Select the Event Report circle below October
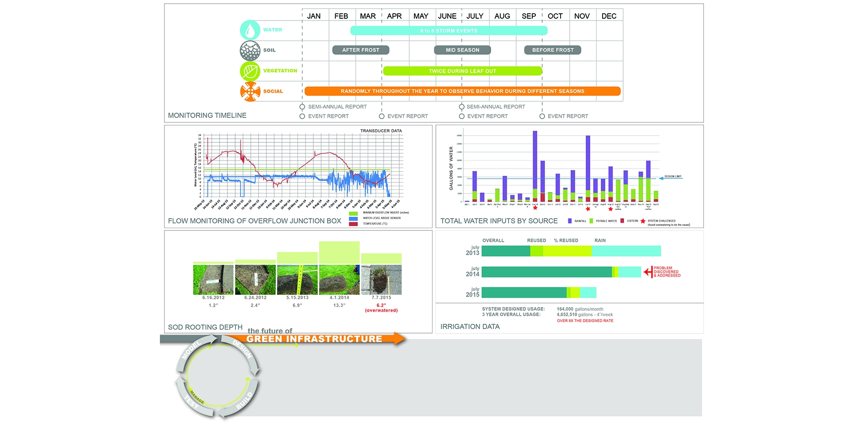 pyautogui.click(x=542, y=116)
